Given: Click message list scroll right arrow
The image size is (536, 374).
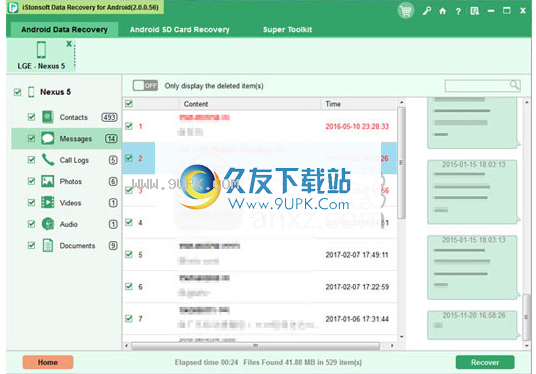Looking at the screenshot, I should pyautogui.click(x=392, y=346).
